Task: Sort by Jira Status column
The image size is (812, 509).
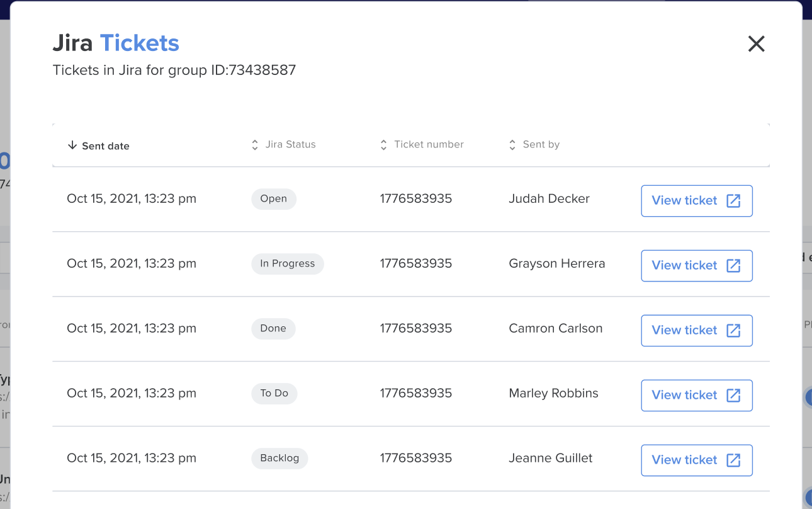Action: (284, 144)
